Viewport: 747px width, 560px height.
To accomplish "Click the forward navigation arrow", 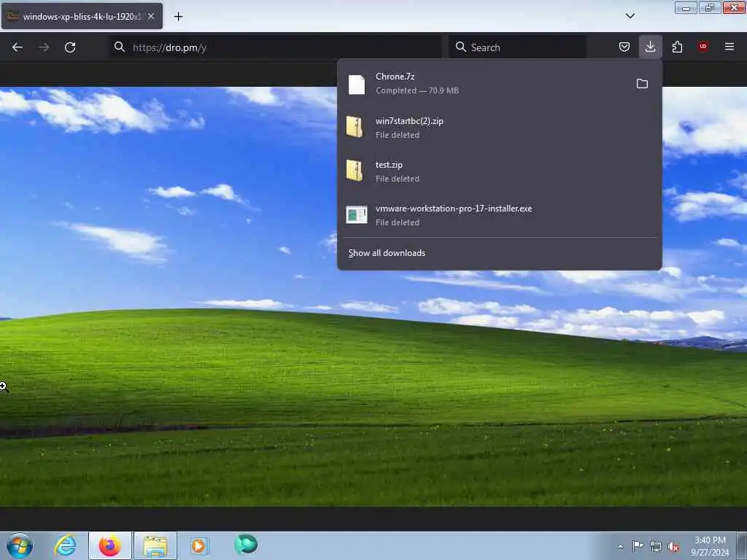I will (x=43, y=47).
